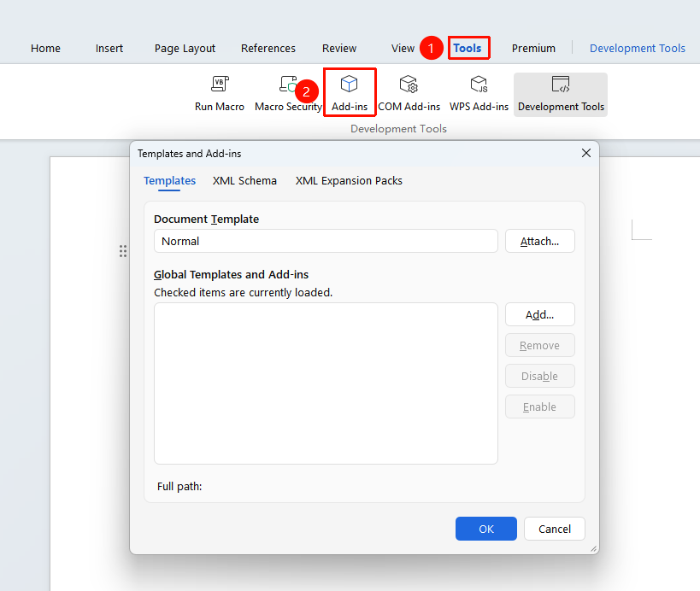Image resolution: width=700 pixels, height=591 pixels.
Task: Cancel the Templates and Add-ins dialog
Action: coord(555,529)
